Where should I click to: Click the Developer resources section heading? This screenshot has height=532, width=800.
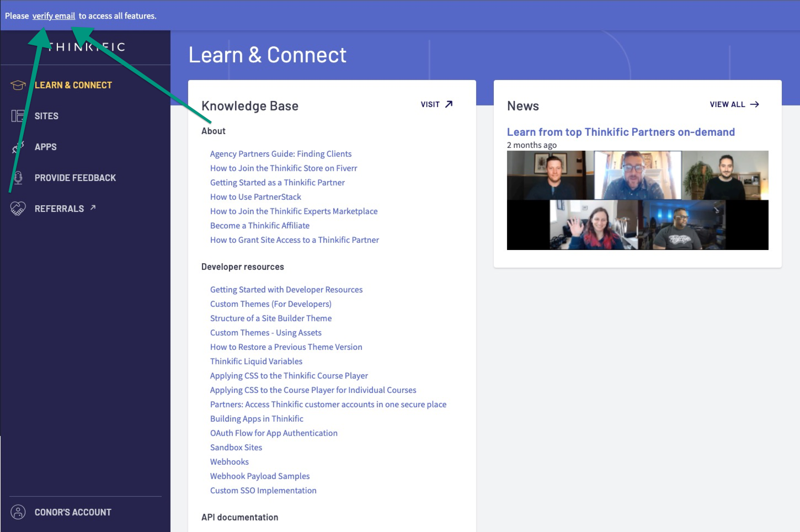click(243, 267)
